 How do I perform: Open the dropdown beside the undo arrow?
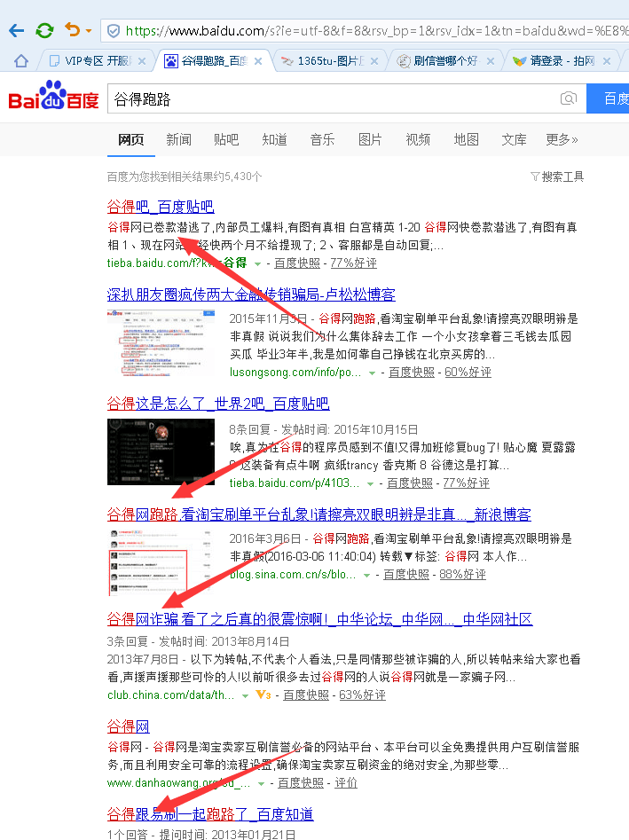[x=89, y=31]
